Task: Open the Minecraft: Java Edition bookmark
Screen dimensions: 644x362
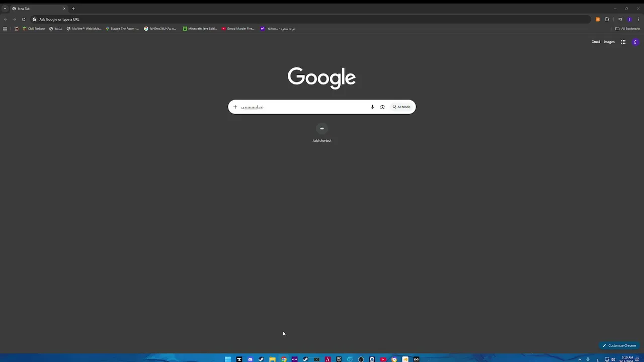Action: click(x=200, y=29)
